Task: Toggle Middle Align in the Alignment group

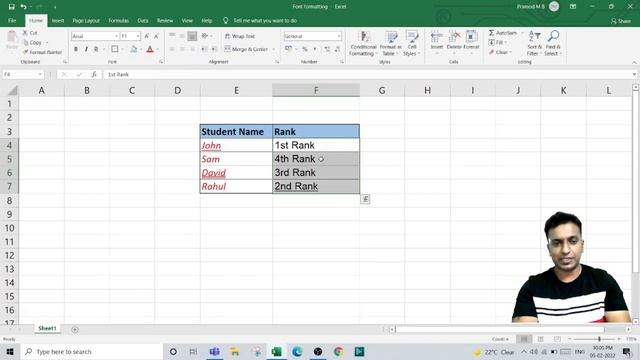Action: 182,36
